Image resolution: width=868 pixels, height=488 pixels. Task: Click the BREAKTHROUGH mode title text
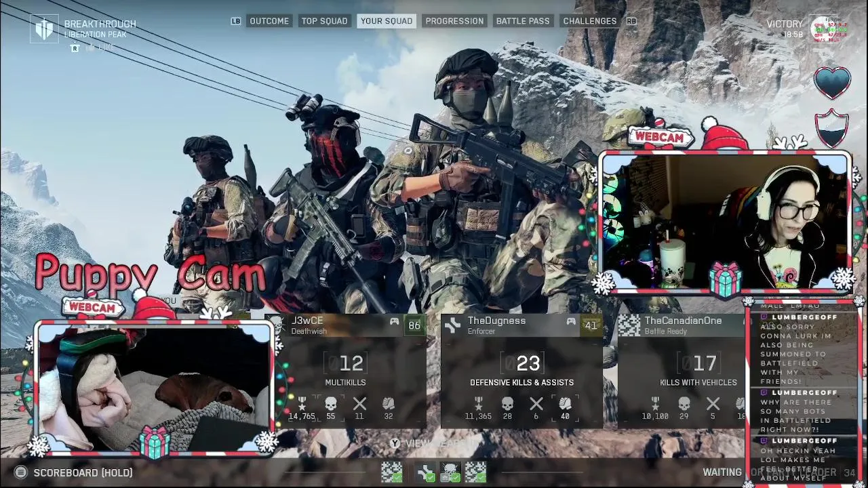[x=100, y=24]
